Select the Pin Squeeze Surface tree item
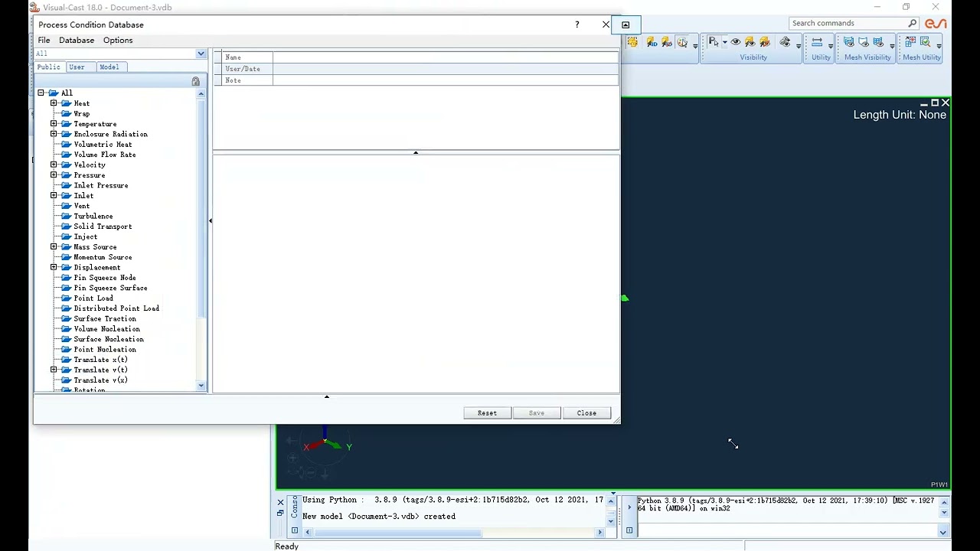This screenshot has height=551, width=980. [x=110, y=288]
